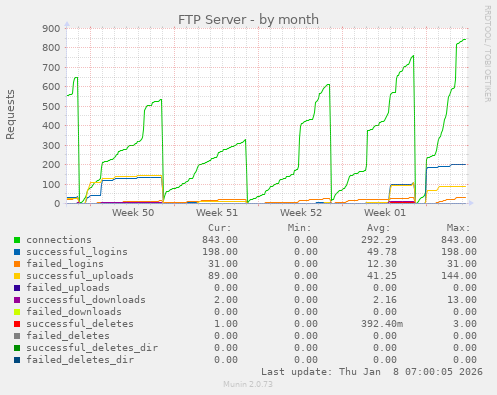Screen dimensions: 497x395
Task: Click the connections average value 292.29
Action: coord(379,240)
